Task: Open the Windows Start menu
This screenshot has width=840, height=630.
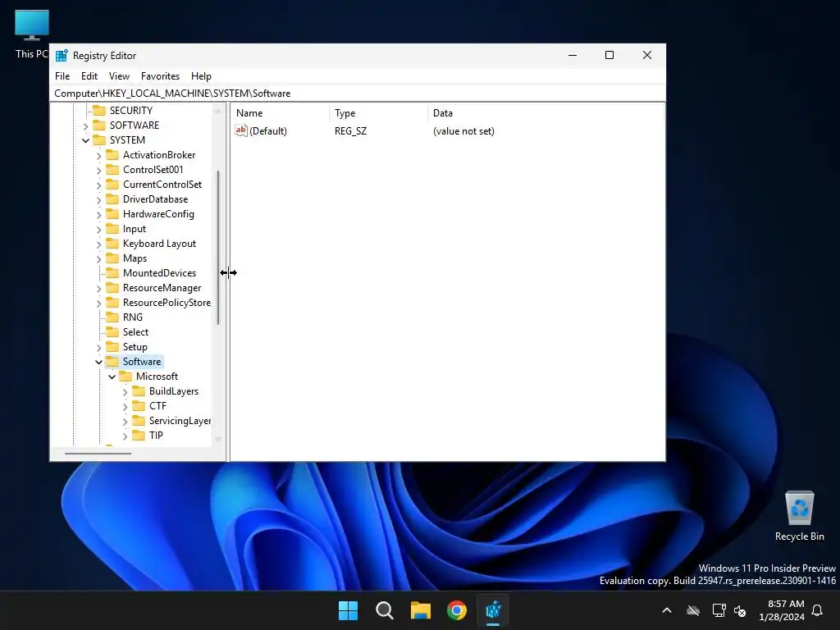Action: [348, 610]
